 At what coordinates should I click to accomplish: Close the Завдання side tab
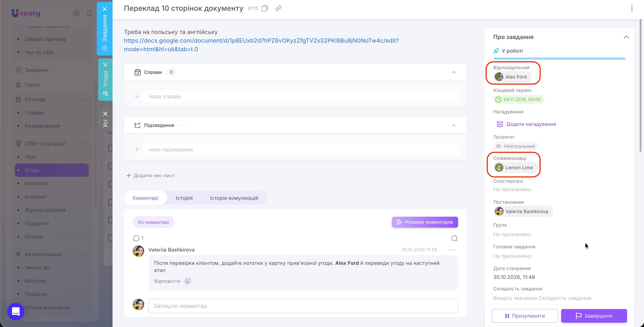tap(105, 9)
